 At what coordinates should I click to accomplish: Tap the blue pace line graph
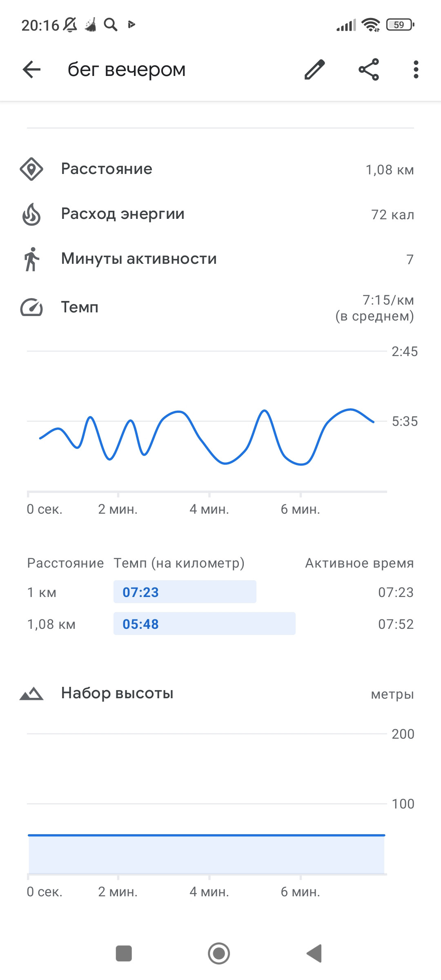207,437
